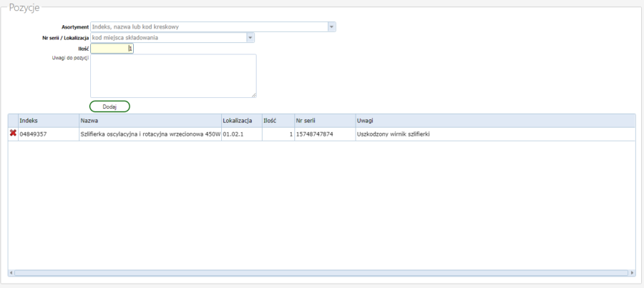Focus the Asortyment search field

pyautogui.click(x=209, y=26)
